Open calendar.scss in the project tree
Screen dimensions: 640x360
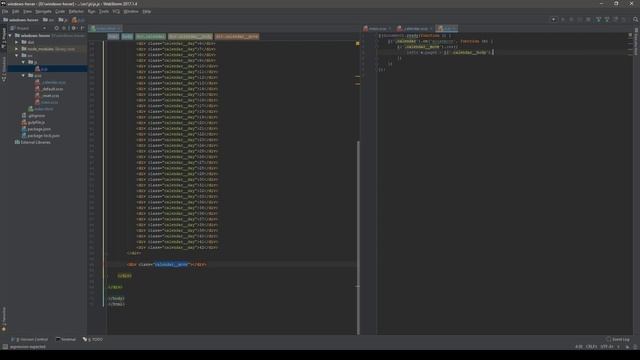coord(53,82)
